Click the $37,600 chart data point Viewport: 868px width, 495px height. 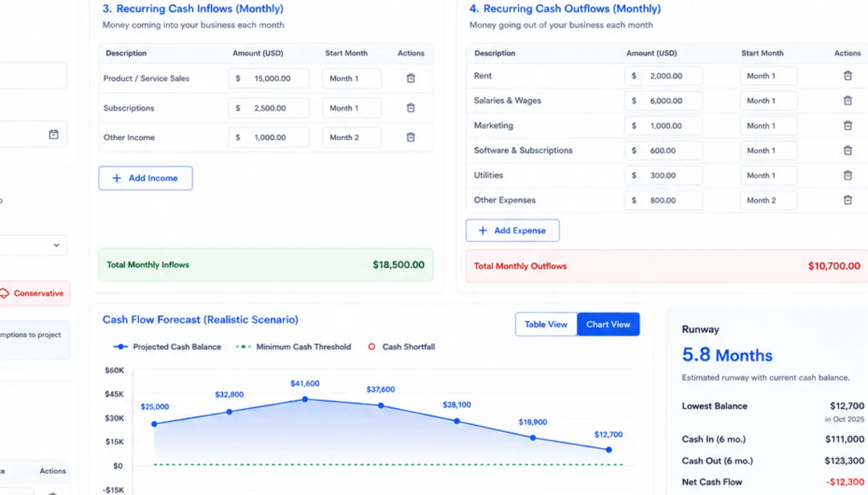click(381, 406)
